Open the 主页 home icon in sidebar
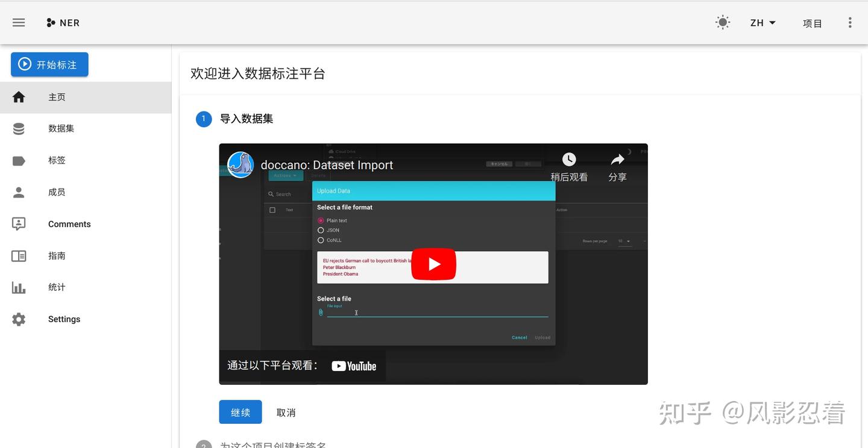 pos(18,96)
